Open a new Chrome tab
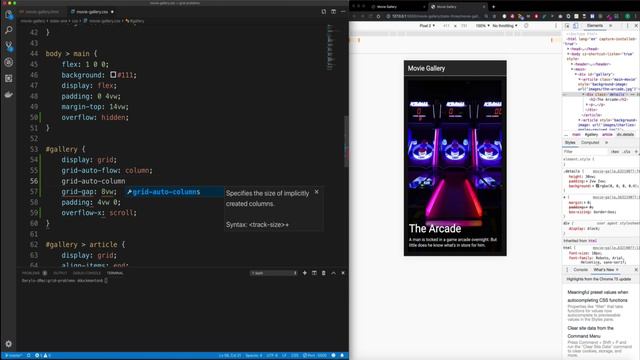Viewport: 640px width, 360px height. click(x=493, y=7)
